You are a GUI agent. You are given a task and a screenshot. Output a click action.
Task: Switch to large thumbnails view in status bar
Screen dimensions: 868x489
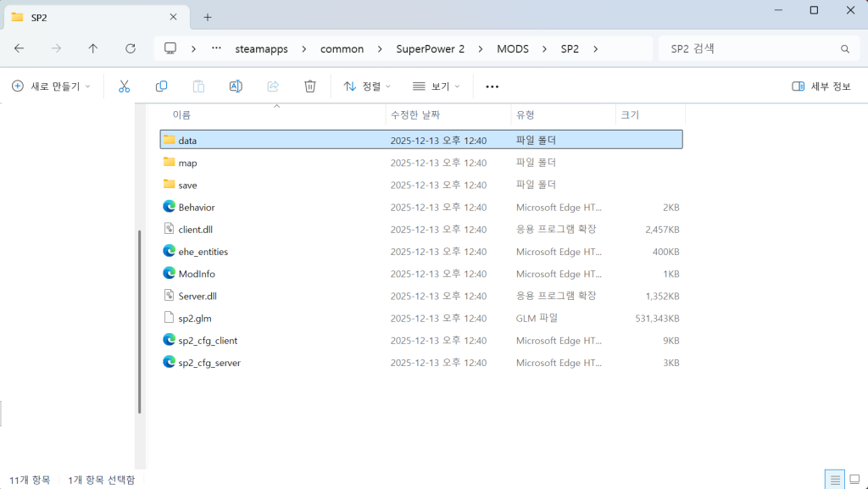854,480
